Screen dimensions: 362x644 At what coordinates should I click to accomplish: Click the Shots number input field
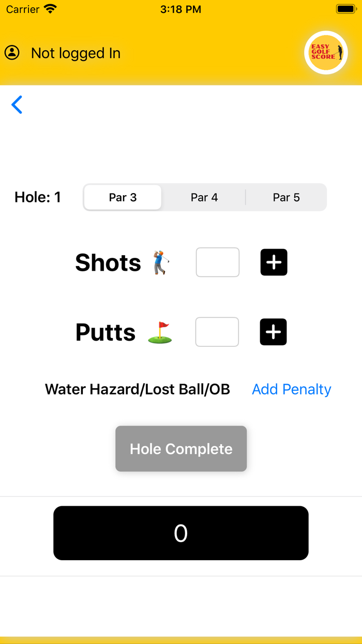coord(217,262)
